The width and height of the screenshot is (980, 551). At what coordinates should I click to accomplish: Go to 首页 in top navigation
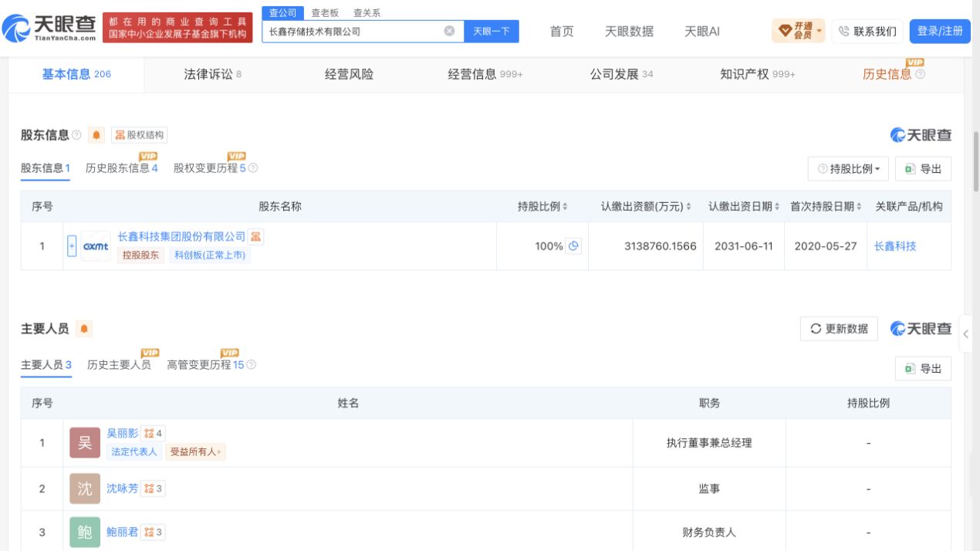(x=562, y=31)
